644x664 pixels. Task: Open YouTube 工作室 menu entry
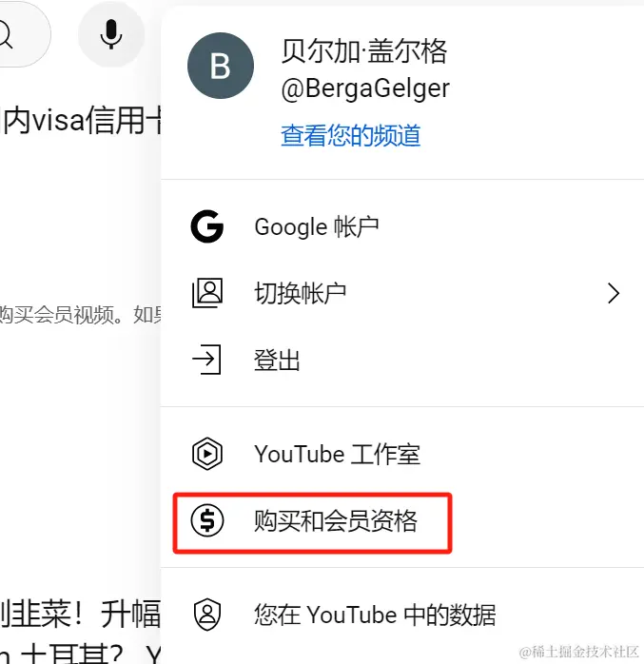pos(402,454)
